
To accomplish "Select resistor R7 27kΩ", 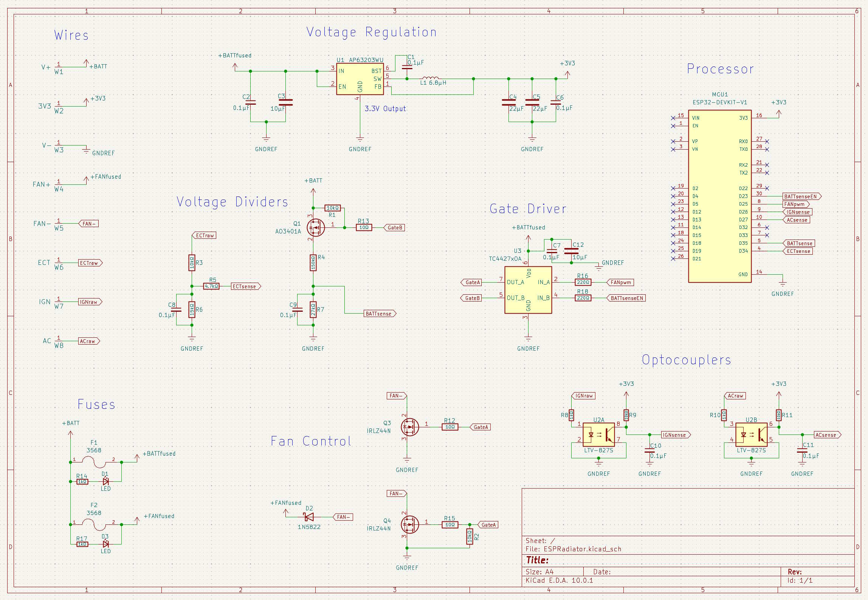I will (x=313, y=309).
